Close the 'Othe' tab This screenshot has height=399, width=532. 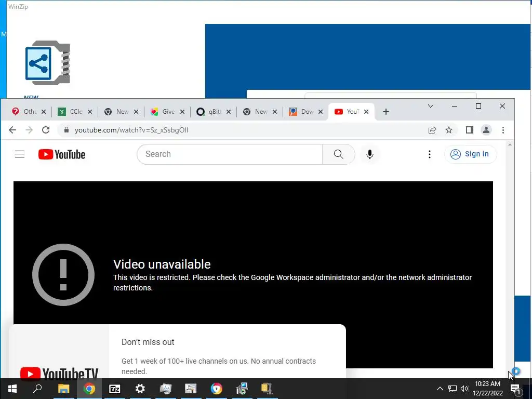44,112
